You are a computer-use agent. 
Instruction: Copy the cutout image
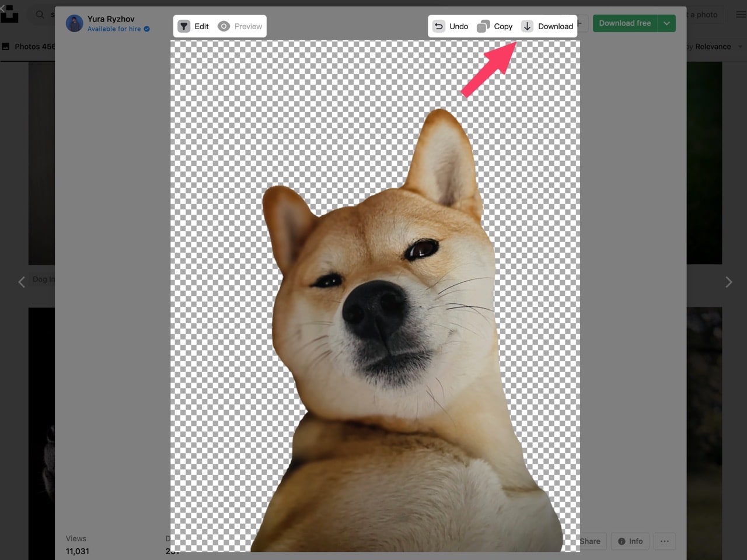[495, 26]
